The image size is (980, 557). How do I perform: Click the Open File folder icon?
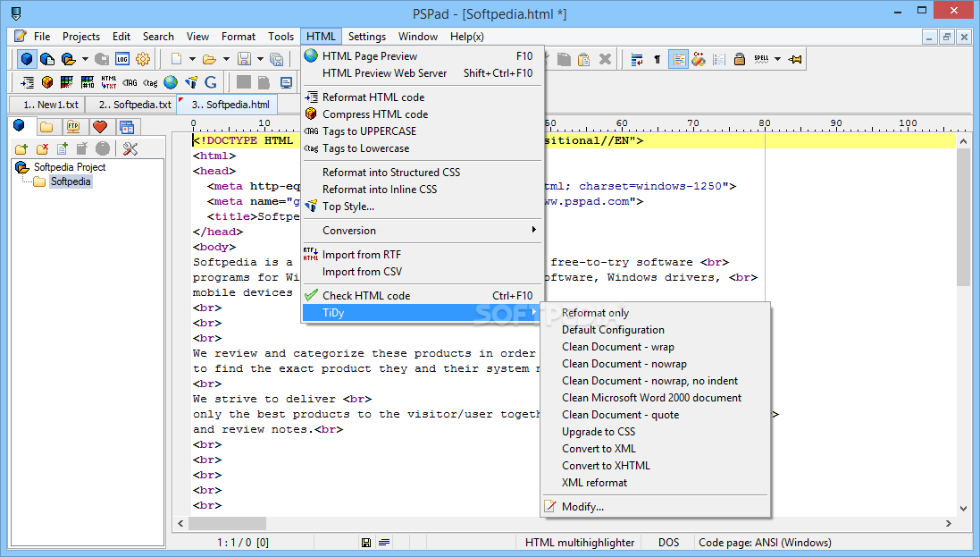coord(209,59)
